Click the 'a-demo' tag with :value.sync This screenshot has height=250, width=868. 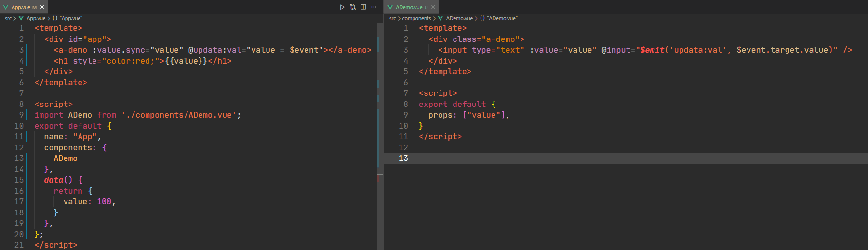point(213,50)
